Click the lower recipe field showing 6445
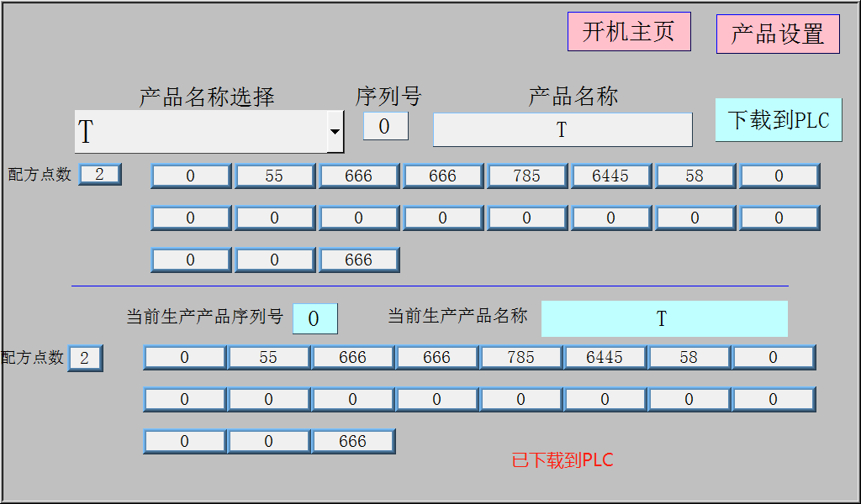The height and width of the screenshot is (504, 861). (x=605, y=357)
